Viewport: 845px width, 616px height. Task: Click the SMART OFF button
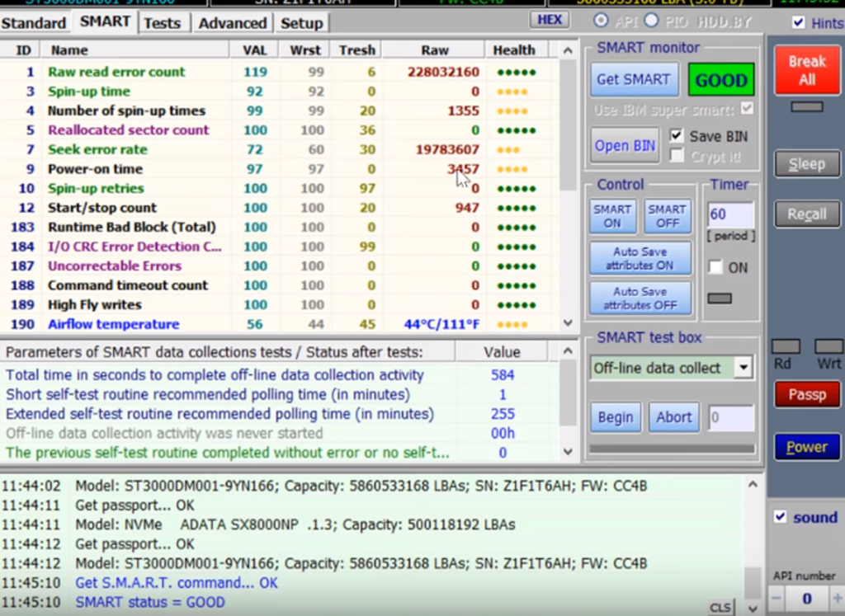667,216
